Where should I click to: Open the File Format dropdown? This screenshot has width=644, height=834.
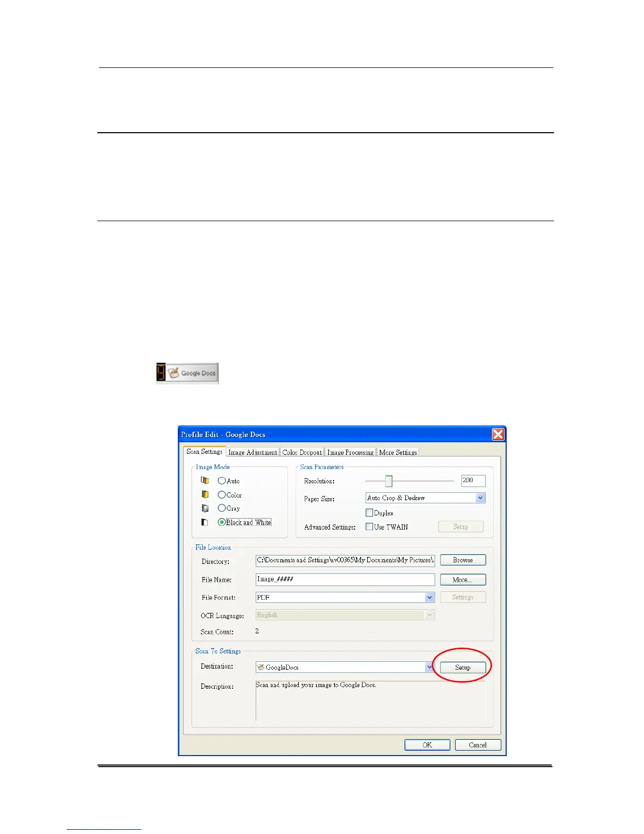(x=430, y=597)
